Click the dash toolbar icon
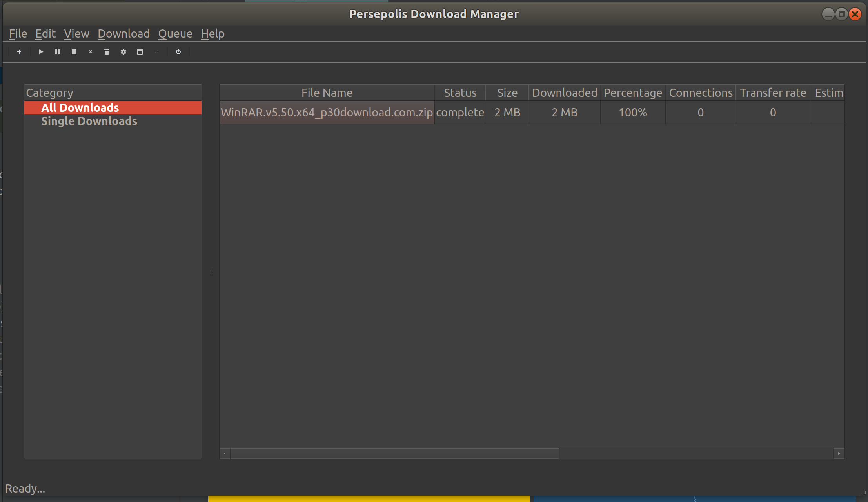Screen dimensions: 868x502 pos(156,52)
